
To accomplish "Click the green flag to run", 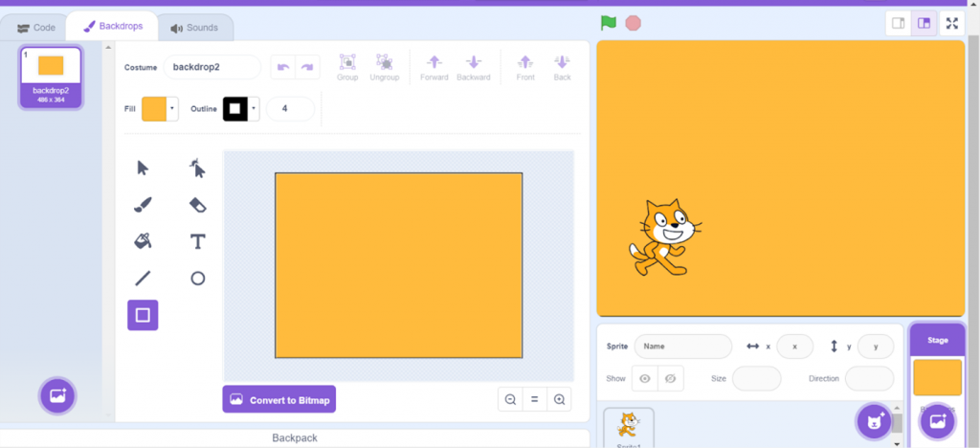I will point(608,23).
